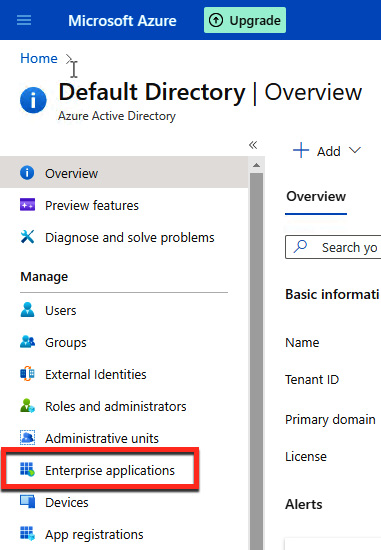Click the Upgrade button

[x=245, y=20]
